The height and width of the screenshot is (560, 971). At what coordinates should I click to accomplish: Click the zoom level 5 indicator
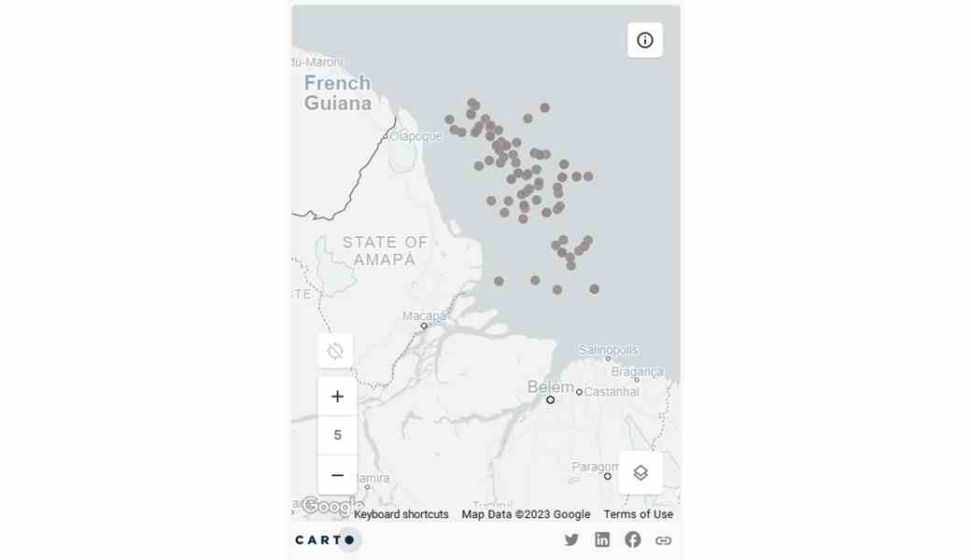tap(337, 435)
